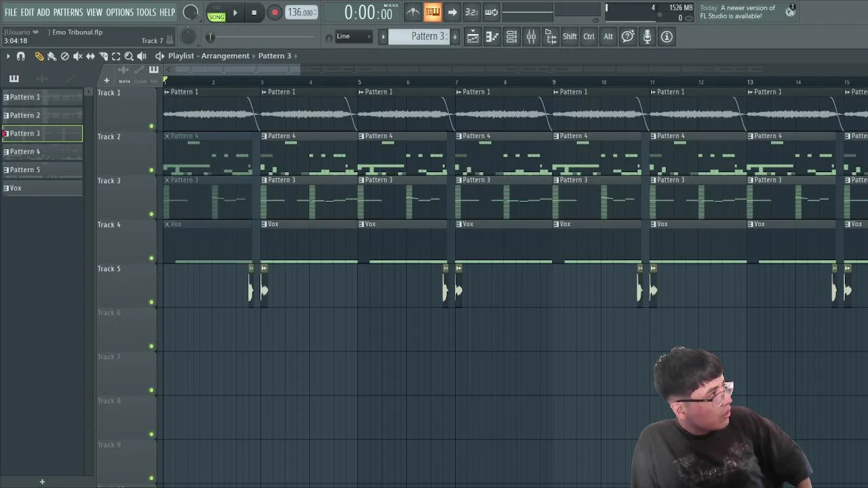Open the Piano roll view button
This screenshot has height=488, width=868.
492,37
